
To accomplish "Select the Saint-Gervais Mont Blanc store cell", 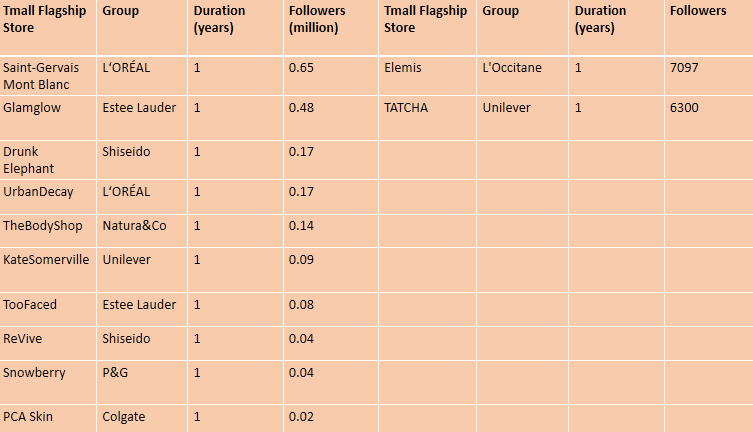I will pyautogui.click(x=48, y=76).
